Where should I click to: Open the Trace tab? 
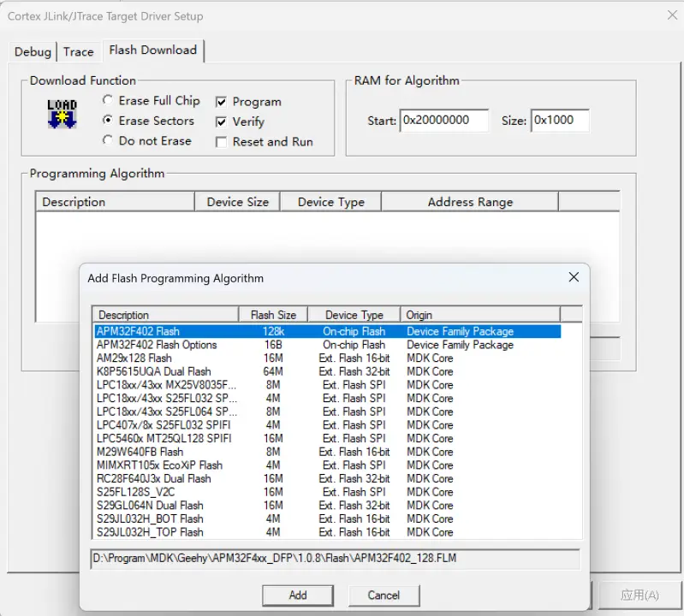click(x=78, y=51)
